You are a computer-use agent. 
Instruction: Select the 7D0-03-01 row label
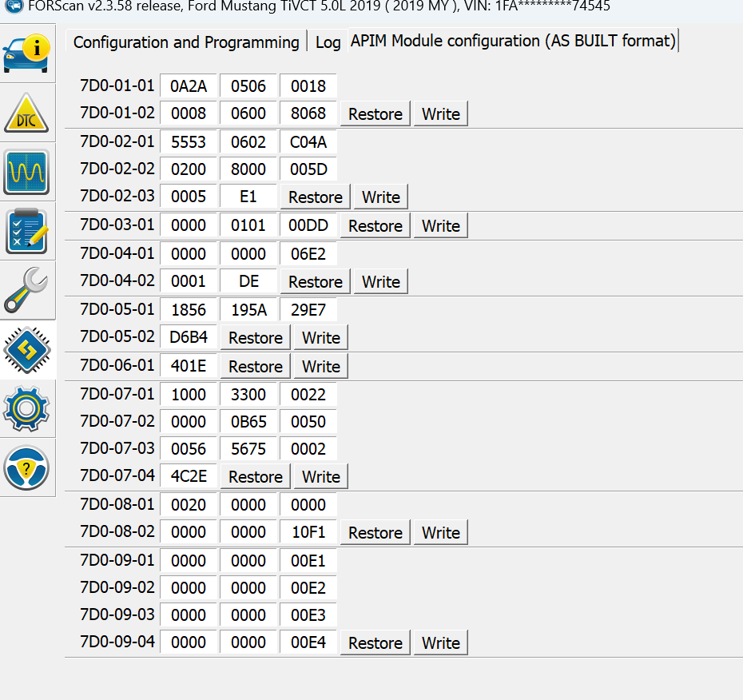[117, 225]
